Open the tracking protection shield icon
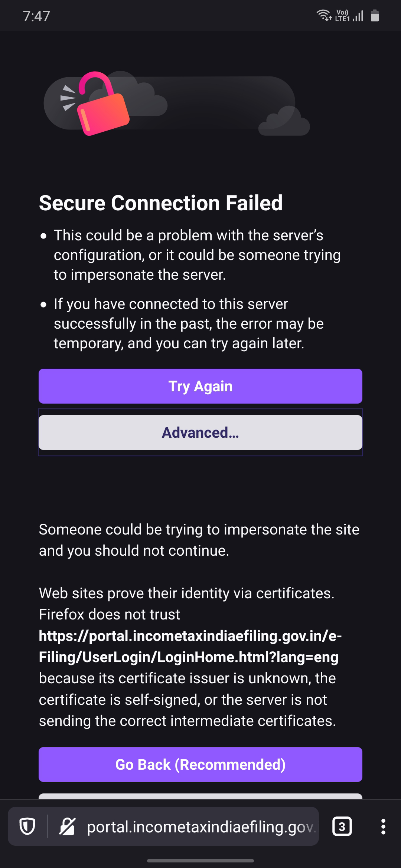The width and height of the screenshot is (401, 868). 27,826
